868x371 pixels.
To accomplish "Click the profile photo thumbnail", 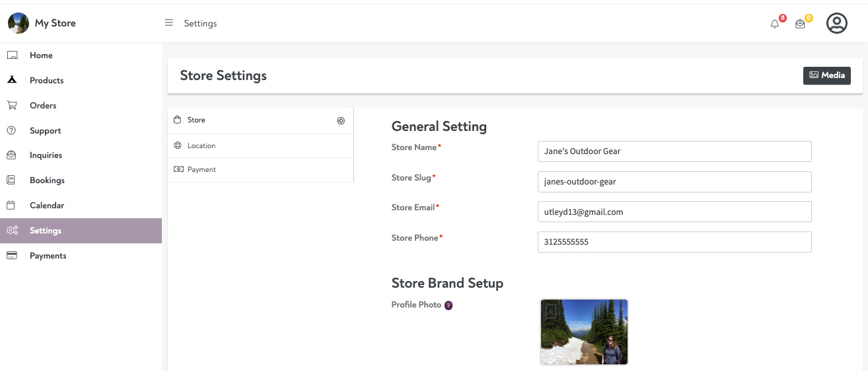I will coord(584,332).
